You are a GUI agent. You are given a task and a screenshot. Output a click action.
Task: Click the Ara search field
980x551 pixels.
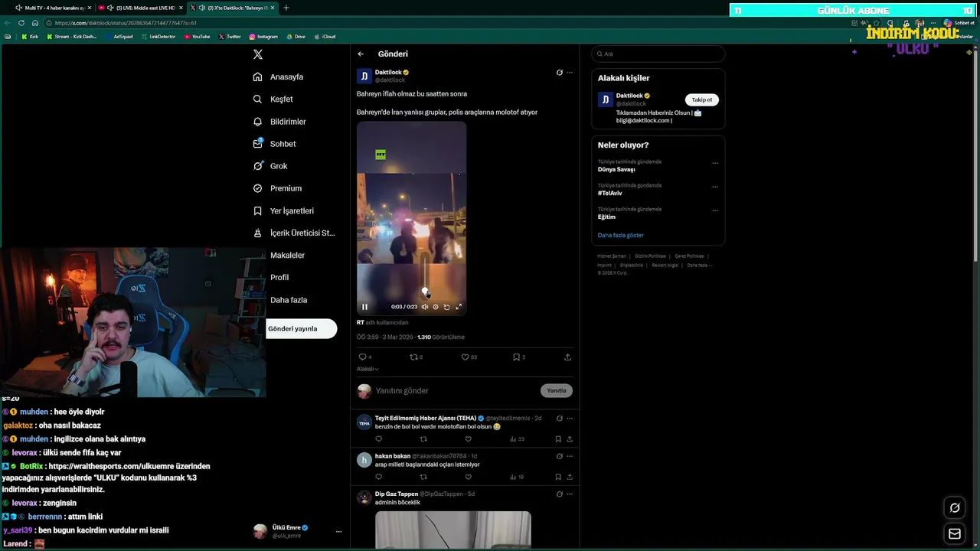[x=658, y=54]
